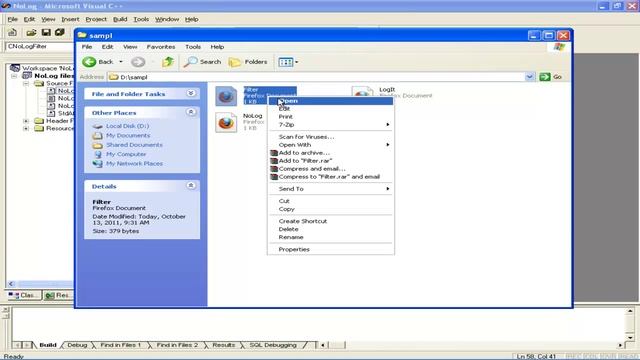Click the Shared Documents folder icon
Screen dimensions: 640x360
(x=98, y=145)
